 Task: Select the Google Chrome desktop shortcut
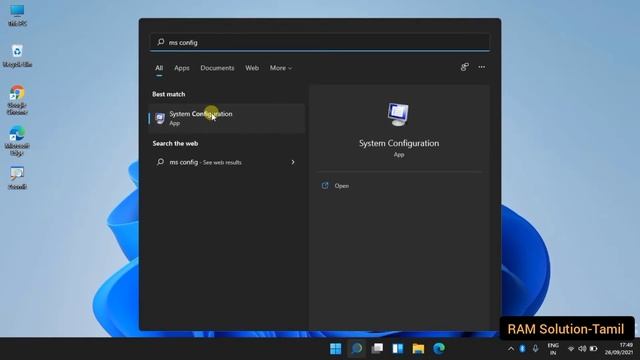pyautogui.click(x=17, y=100)
